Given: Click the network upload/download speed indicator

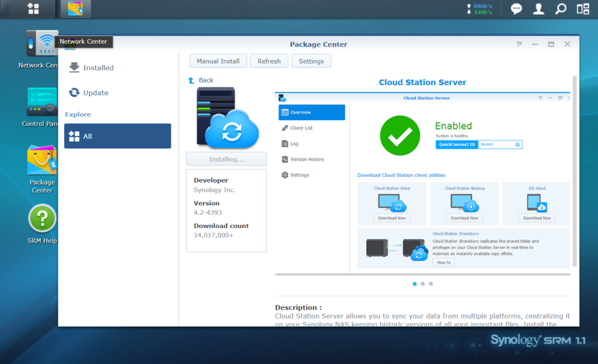Looking at the screenshot, I should pos(479,9).
